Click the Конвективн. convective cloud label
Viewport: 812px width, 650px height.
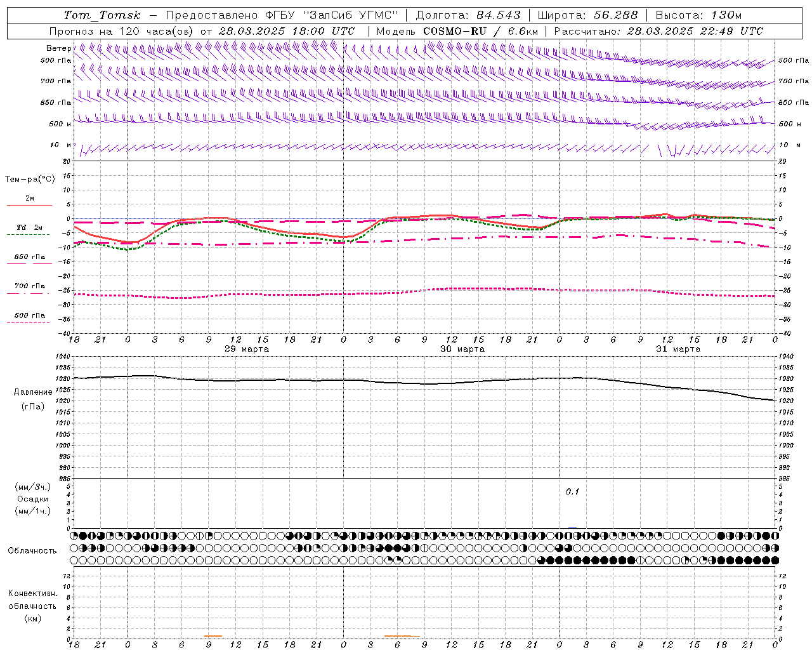pyautogui.click(x=33, y=594)
